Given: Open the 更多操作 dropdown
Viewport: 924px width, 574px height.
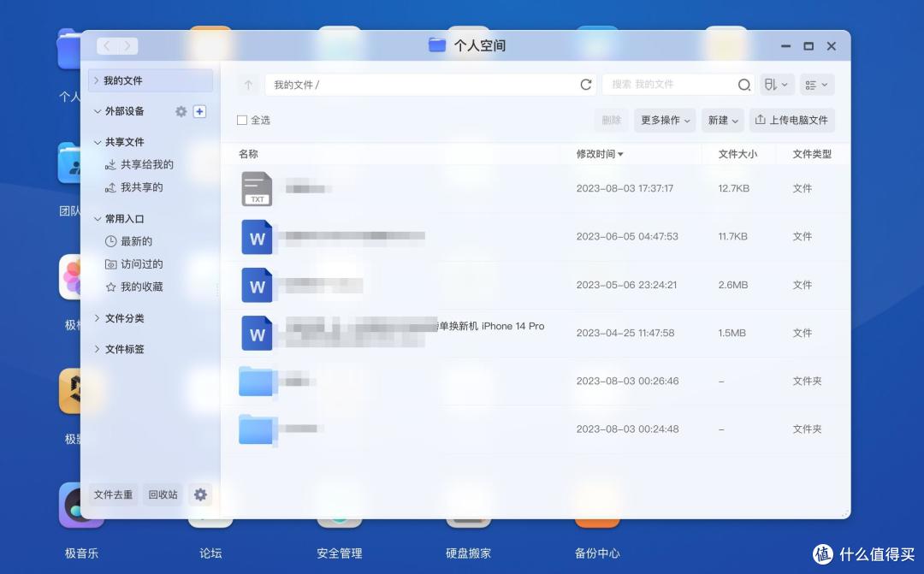Looking at the screenshot, I should (x=665, y=121).
